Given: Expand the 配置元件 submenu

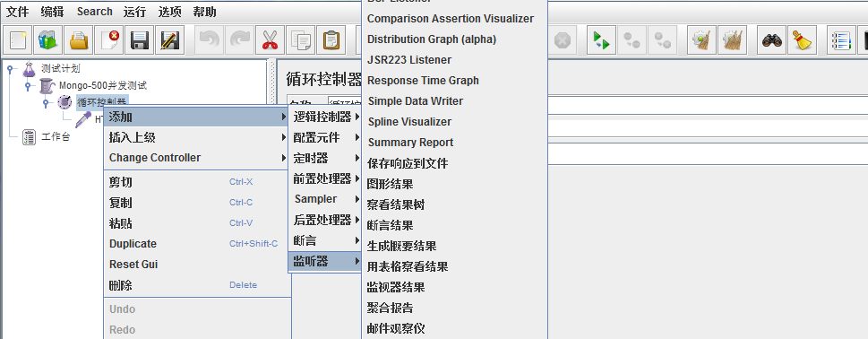Looking at the screenshot, I should pyautogui.click(x=325, y=137).
